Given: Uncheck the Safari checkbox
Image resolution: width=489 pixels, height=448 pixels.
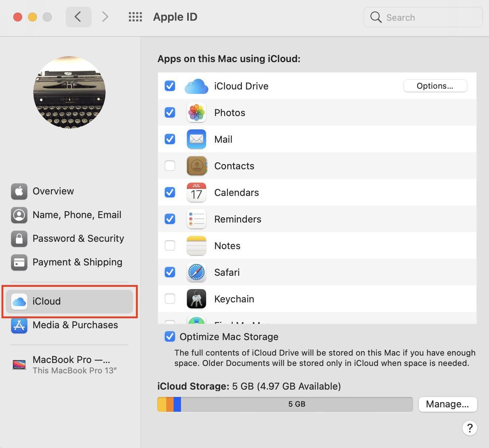Looking at the screenshot, I should (170, 272).
